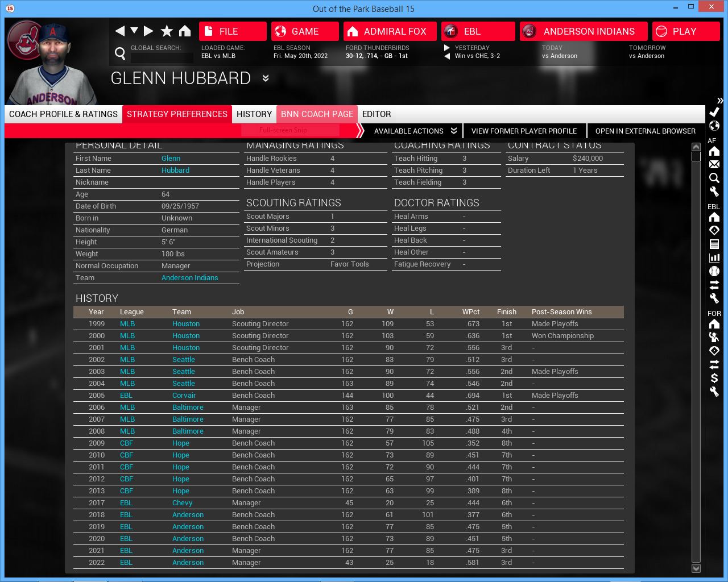Screen dimensions: 728x582
Task: Click View Former Player Profile button
Action: (524, 131)
